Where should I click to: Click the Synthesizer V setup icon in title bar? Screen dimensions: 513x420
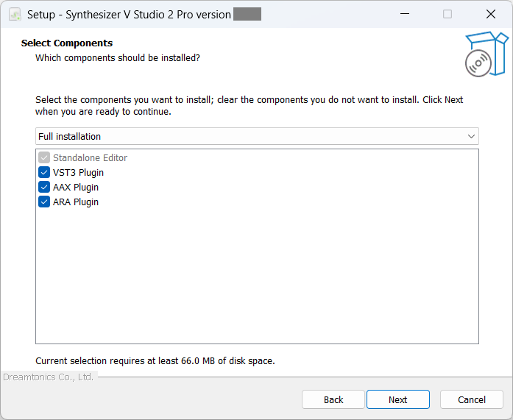15,15
